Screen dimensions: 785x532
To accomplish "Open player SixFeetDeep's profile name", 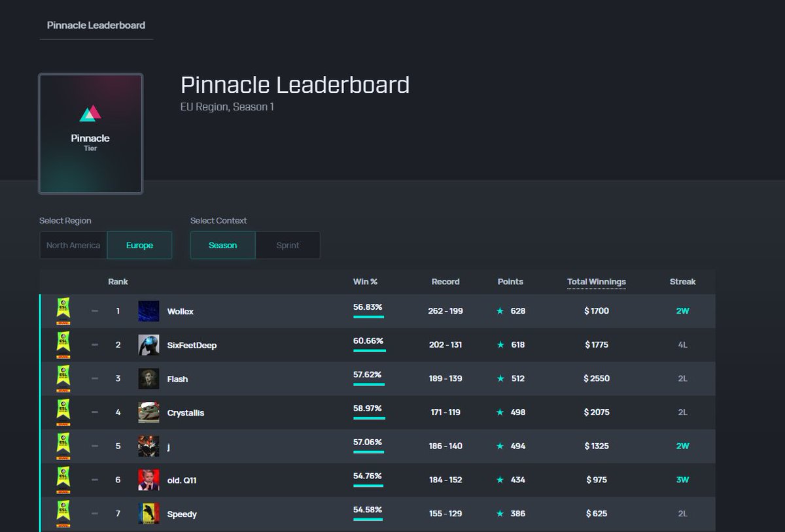I will [192, 345].
